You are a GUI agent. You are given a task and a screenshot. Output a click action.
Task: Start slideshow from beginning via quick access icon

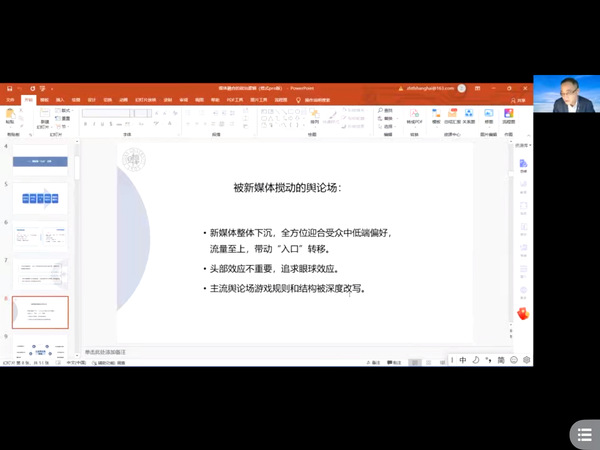coord(42,88)
